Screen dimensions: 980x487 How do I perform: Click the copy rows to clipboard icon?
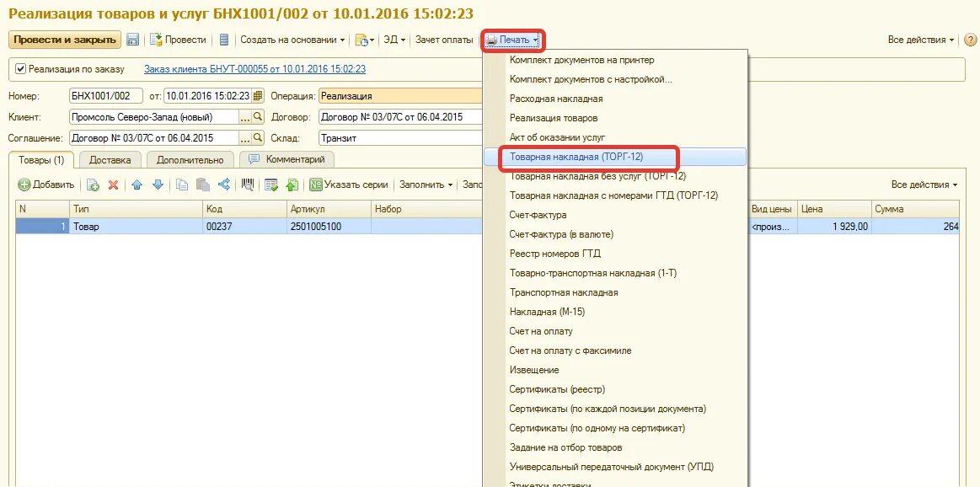click(x=182, y=185)
